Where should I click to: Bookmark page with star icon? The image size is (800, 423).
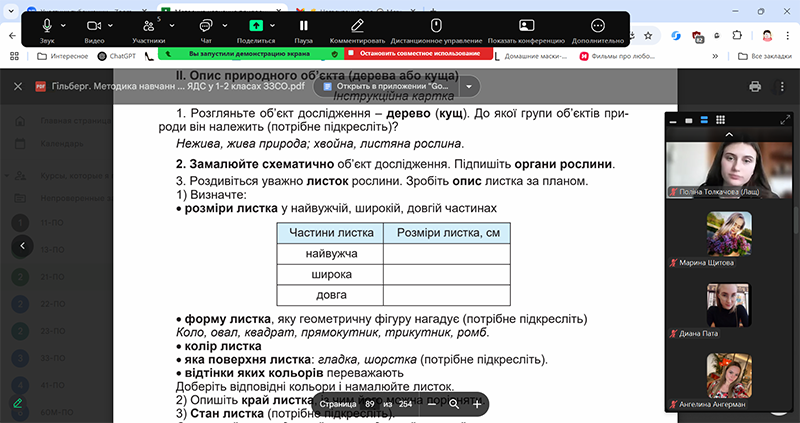click(648, 36)
